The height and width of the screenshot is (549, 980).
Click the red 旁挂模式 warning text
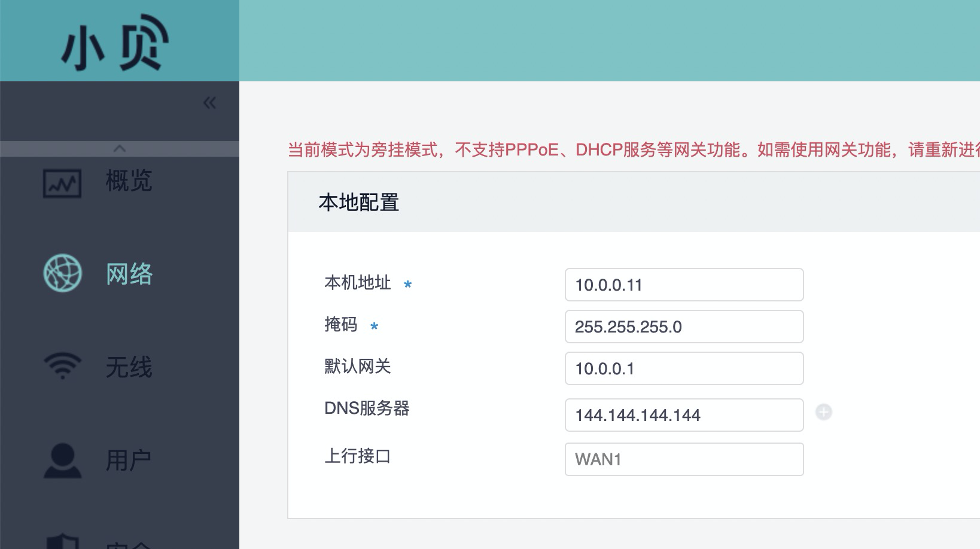pos(634,150)
